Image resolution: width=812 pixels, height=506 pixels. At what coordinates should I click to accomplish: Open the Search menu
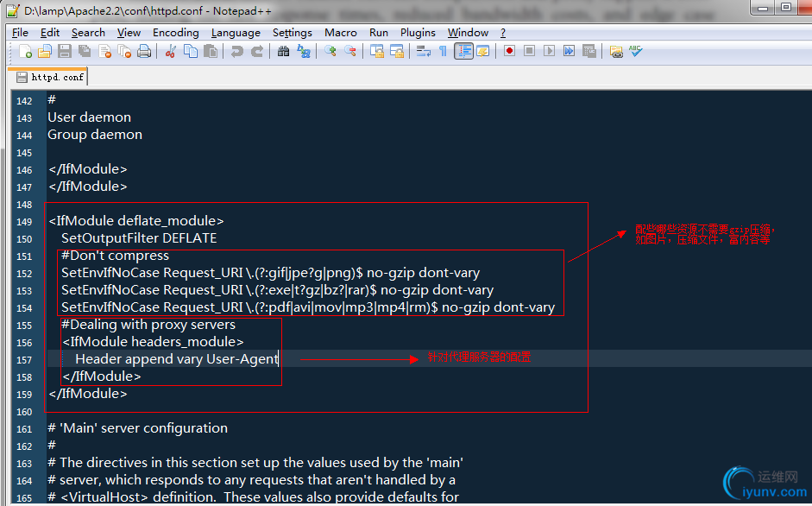[88, 33]
